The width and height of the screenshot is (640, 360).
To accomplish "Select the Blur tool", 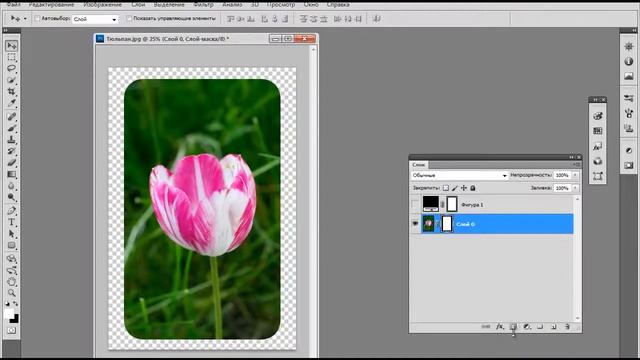I will (11, 186).
